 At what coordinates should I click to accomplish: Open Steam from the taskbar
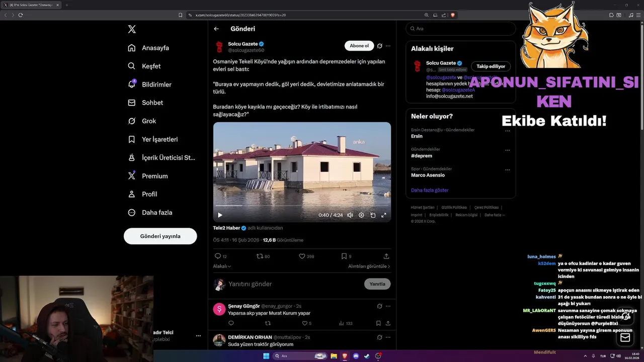[x=367, y=356]
